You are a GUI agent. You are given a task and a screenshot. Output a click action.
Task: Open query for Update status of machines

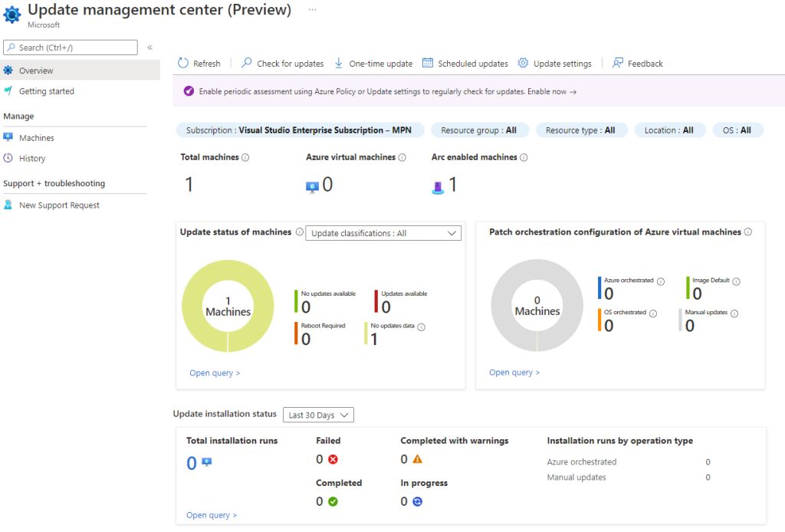(x=213, y=373)
